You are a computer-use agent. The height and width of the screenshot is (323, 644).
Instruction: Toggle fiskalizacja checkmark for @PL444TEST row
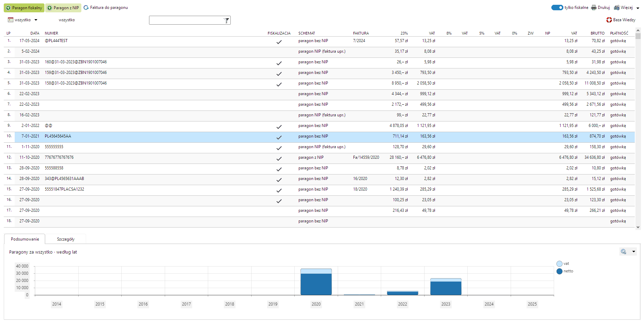pos(279,42)
